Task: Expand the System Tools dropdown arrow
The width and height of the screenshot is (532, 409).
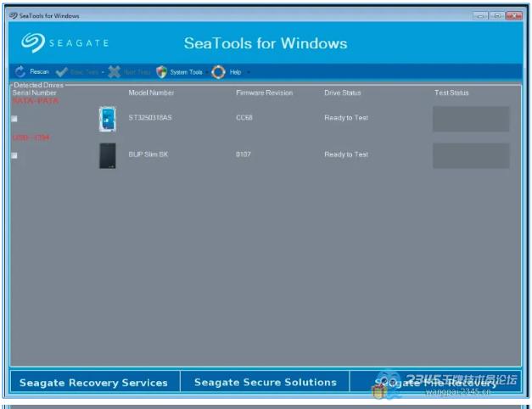Action: coord(206,73)
